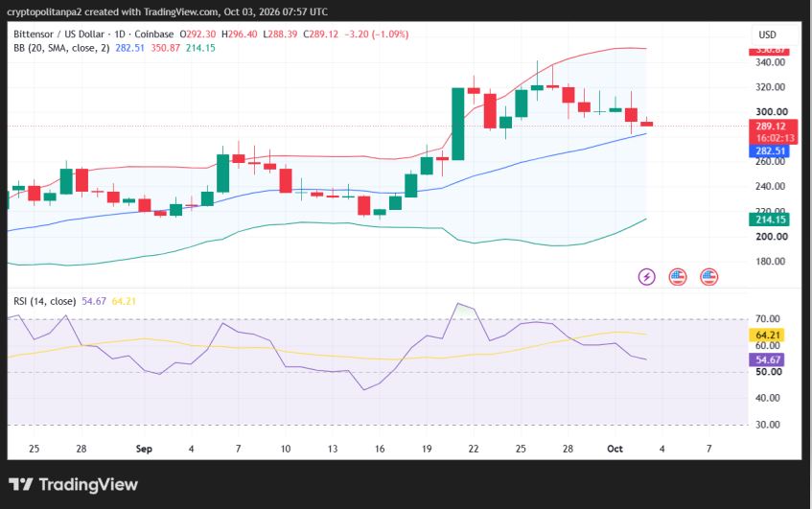Click the C289.12 close value
This screenshot has height=509, width=812.
(320, 35)
